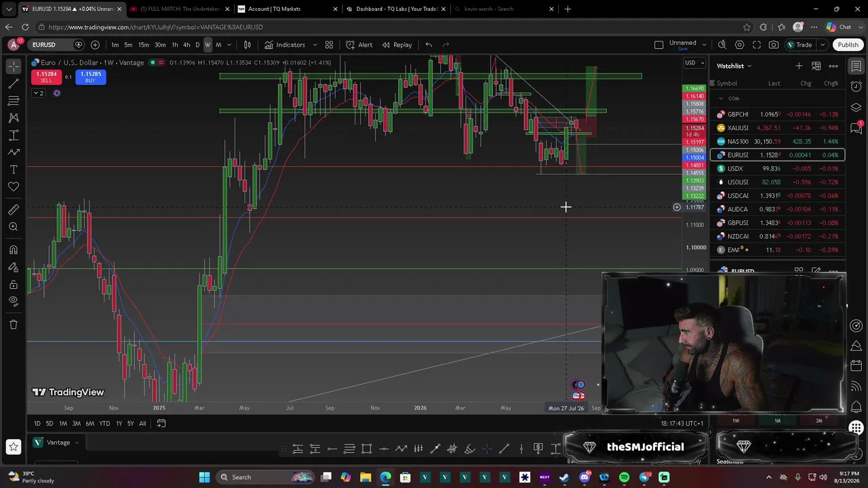
Task: Open the heart icons tool
Action: click(x=14, y=186)
